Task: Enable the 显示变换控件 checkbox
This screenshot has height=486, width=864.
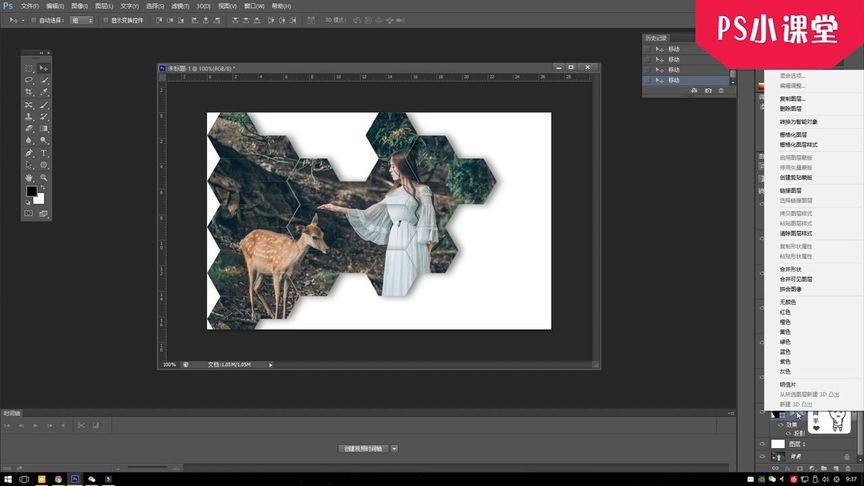Action: click(104, 19)
